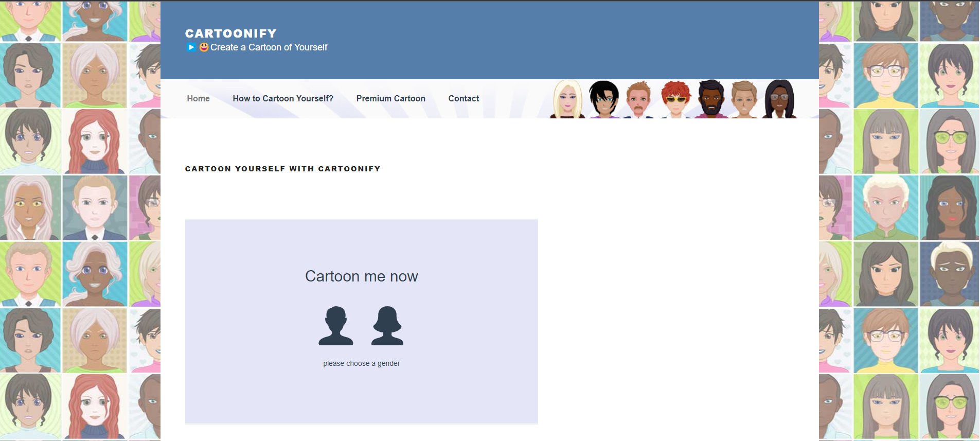
Task: Click the light brown haired man avatar in header
Action: (744, 99)
